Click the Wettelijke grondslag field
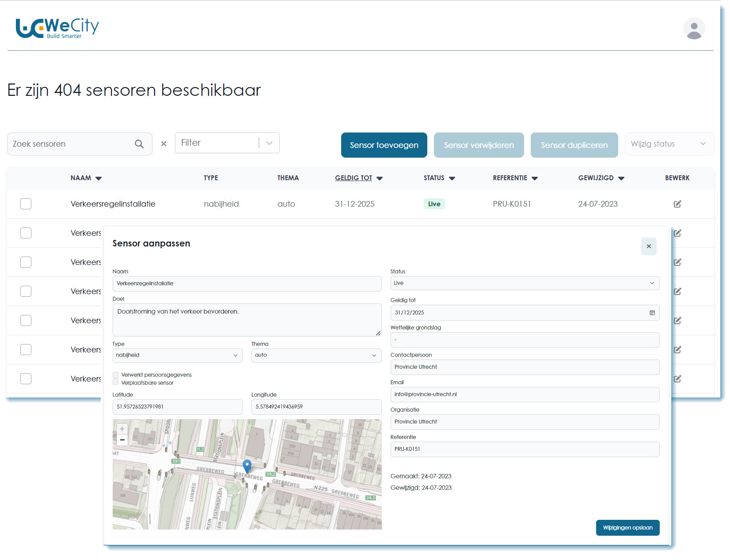730x560 pixels. click(x=525, y=340)
